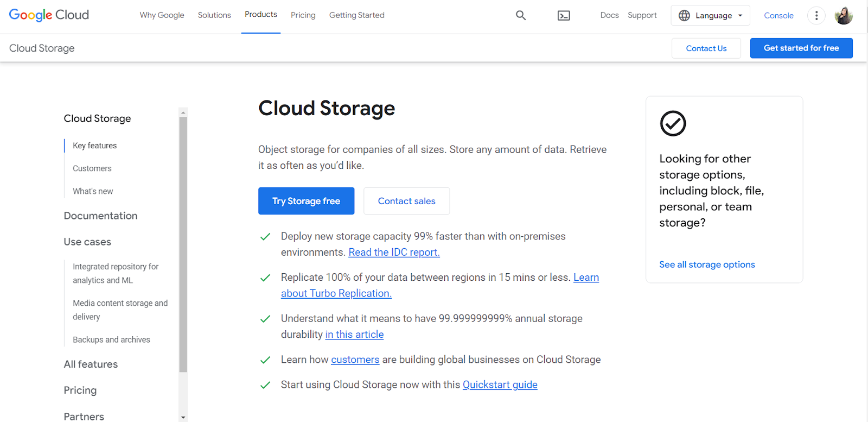Open the Docs link
The height and width of the screenshot is (422, 868).
[610, 15]
